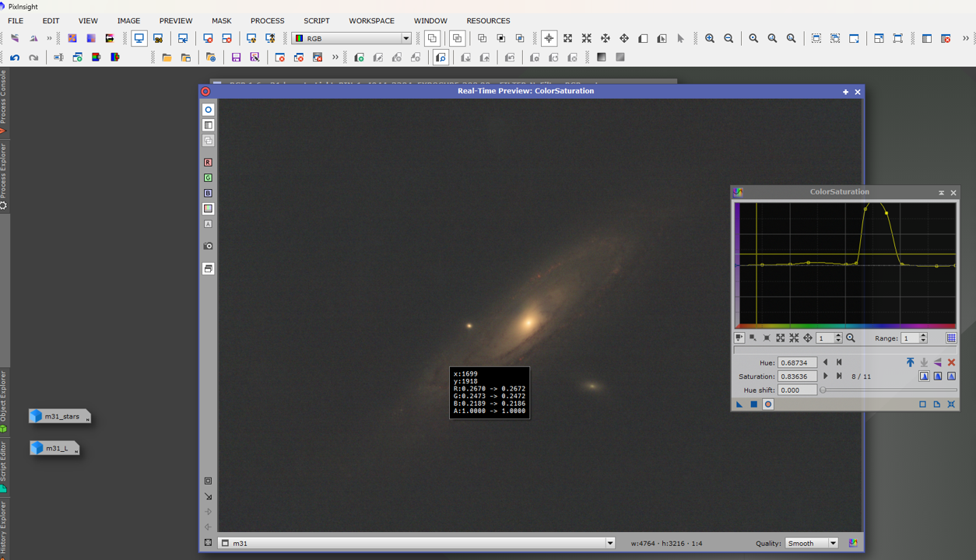Click the Undo arrow in the toolbar

click(x=15, y=58)
